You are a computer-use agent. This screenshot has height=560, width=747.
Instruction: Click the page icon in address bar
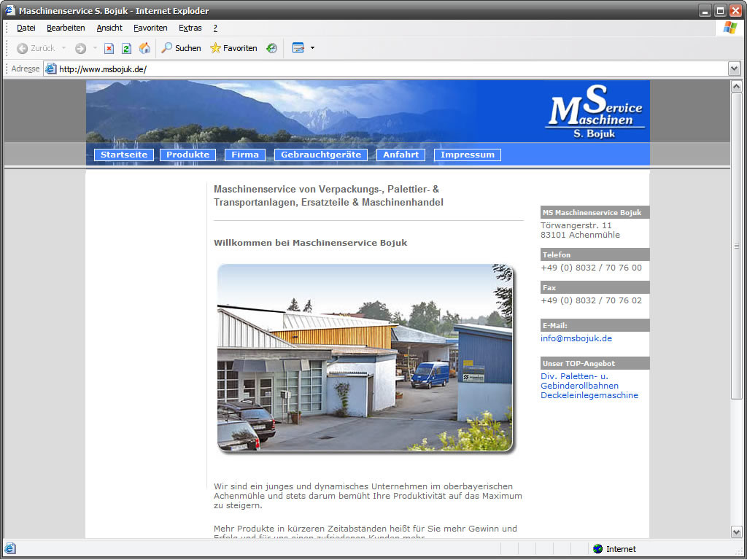pos(50,69)
